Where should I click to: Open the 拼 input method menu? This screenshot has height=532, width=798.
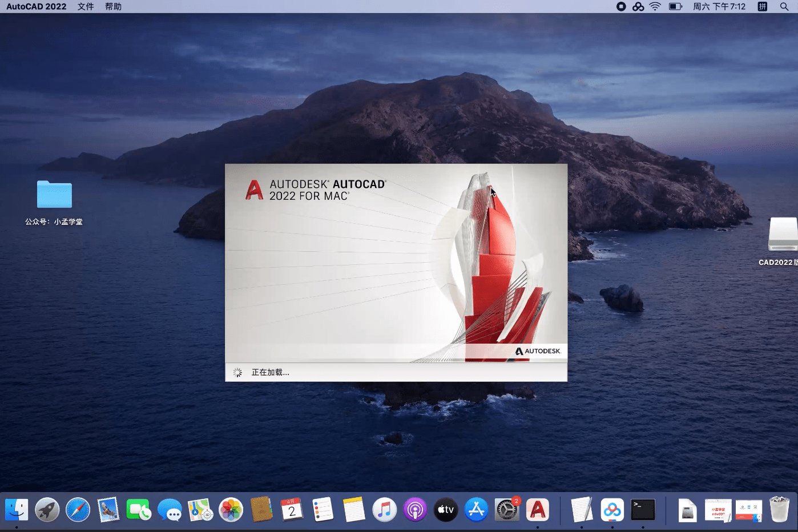762,6
